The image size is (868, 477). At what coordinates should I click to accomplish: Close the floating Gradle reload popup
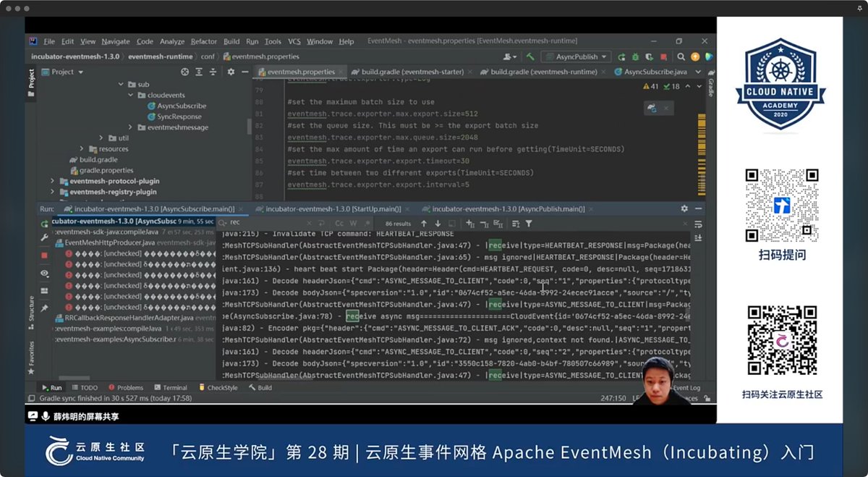667,108
